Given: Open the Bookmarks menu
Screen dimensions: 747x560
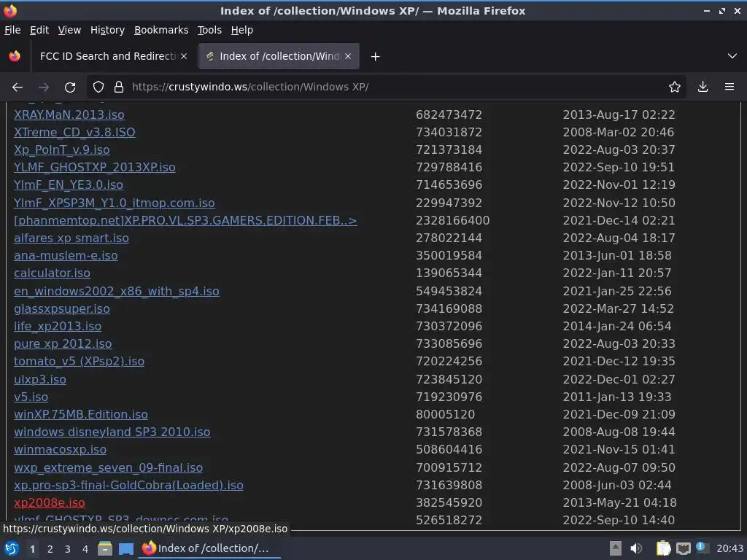Looking at the screenshot, I should pos(161,30).
